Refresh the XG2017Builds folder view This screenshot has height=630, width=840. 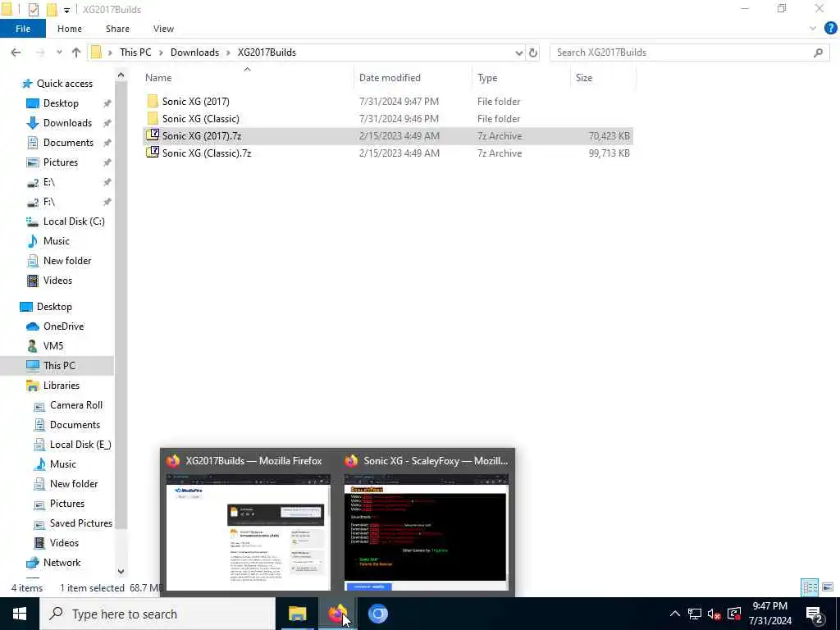click(533, 52)
